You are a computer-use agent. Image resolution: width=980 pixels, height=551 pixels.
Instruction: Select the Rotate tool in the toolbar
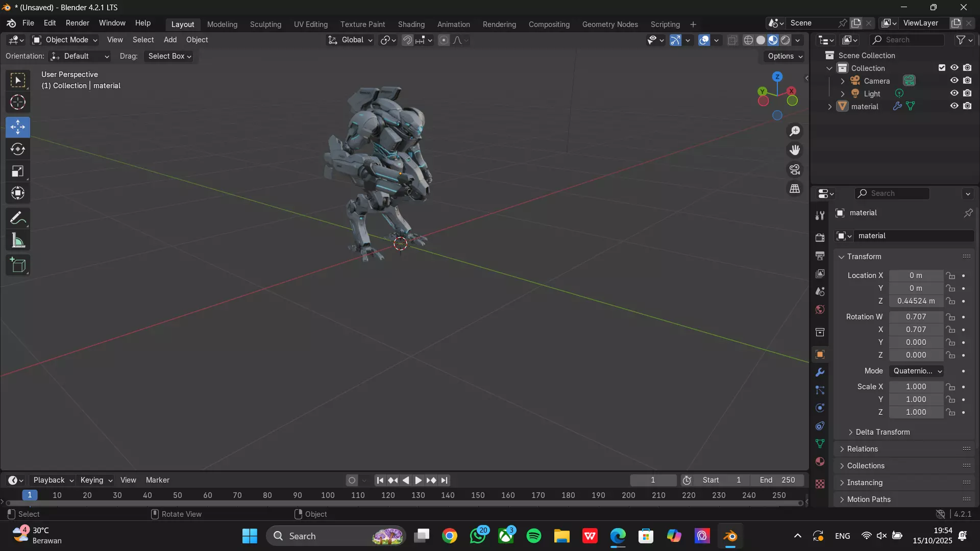click(18, 149)
